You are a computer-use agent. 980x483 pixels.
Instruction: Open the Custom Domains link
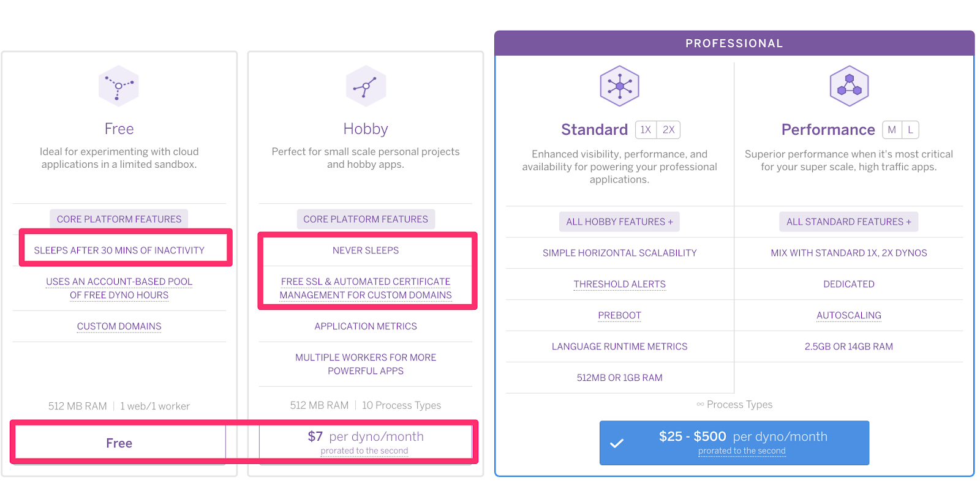[119, 326]
